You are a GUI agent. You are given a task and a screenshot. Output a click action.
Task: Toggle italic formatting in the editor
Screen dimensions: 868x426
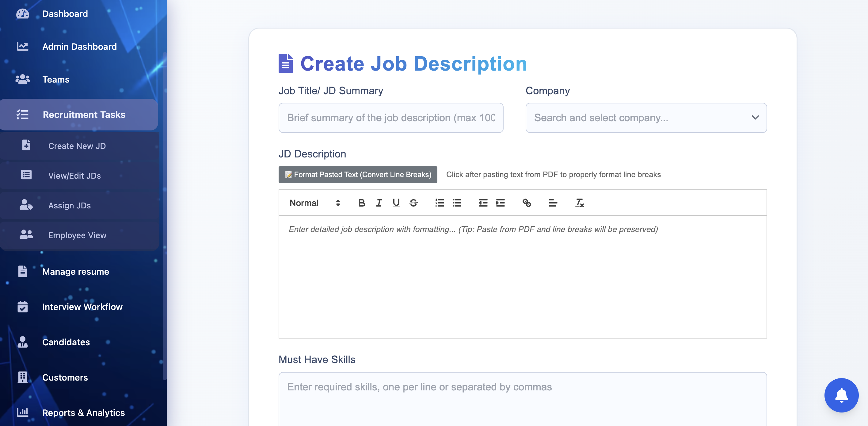(x=379, y=203)
